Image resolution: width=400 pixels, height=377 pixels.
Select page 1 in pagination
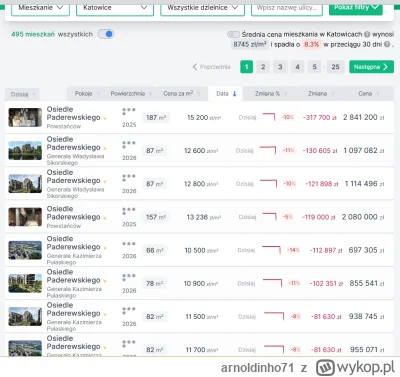point(246,67)
